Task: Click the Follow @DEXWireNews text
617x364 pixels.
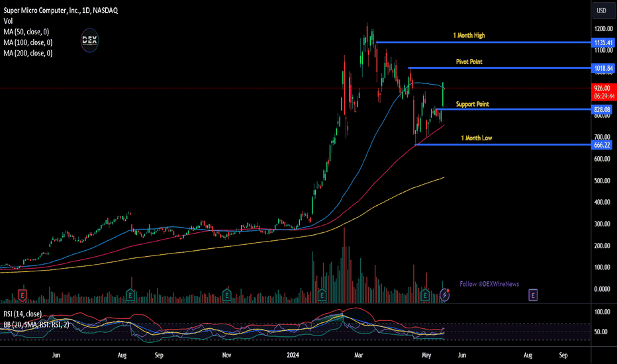Action: click(x=489, y=284)
